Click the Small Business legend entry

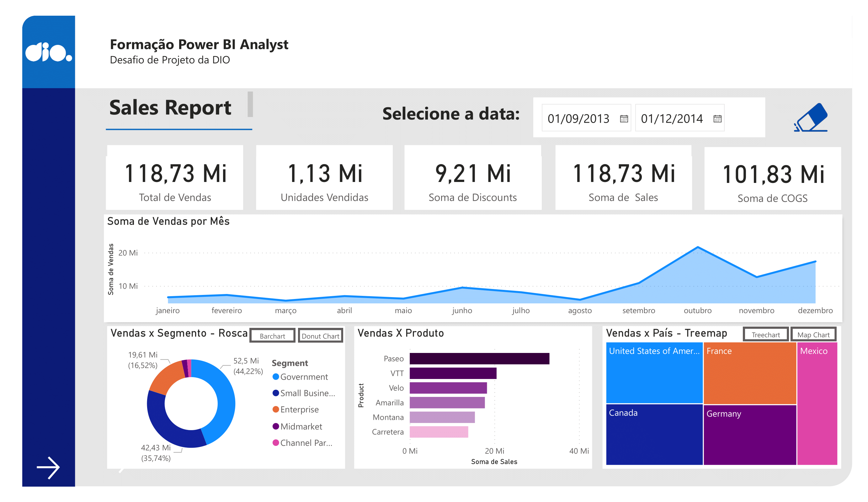(x=307, y=393)
